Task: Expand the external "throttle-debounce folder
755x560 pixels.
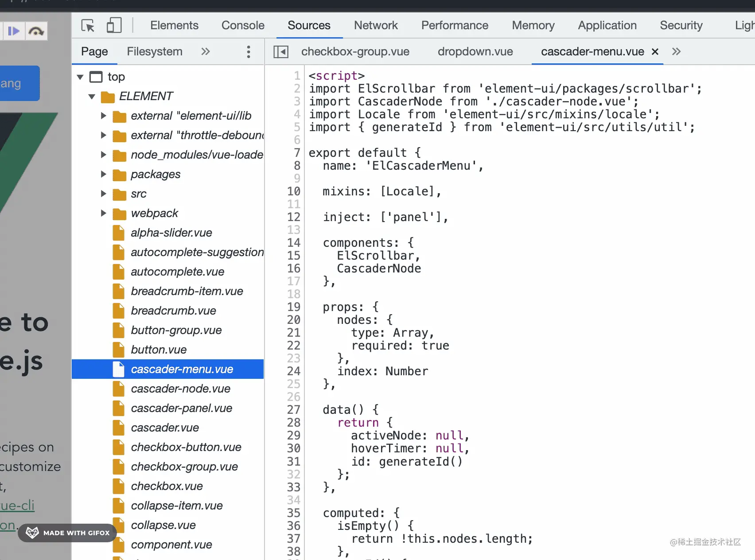Action: pos(103,135)
